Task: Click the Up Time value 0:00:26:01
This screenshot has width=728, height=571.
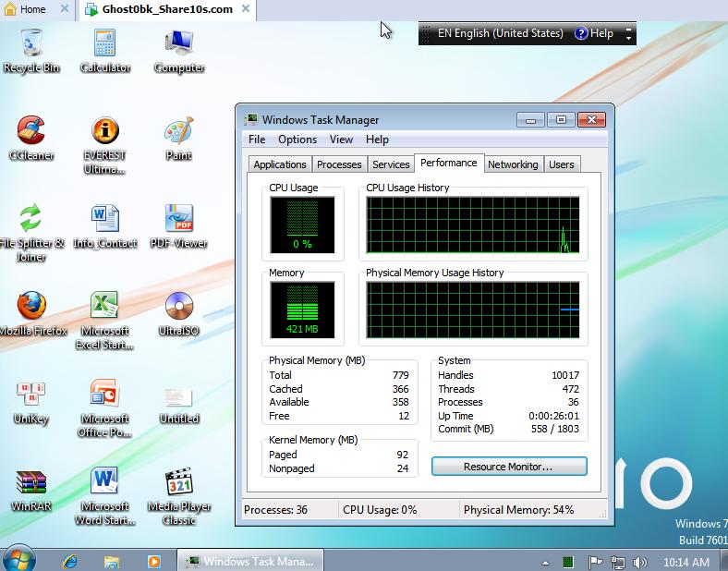Action: [x=553, y=416]
